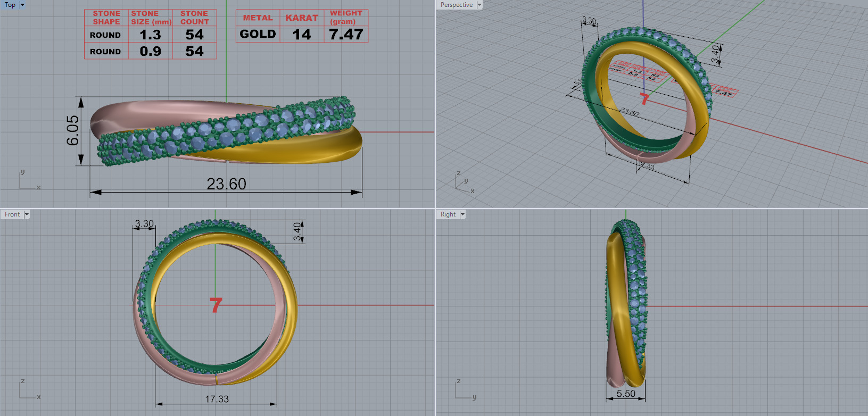Click the KARAT header cell
The width and height of the screenshot is (868, 416).
point(302,18)
